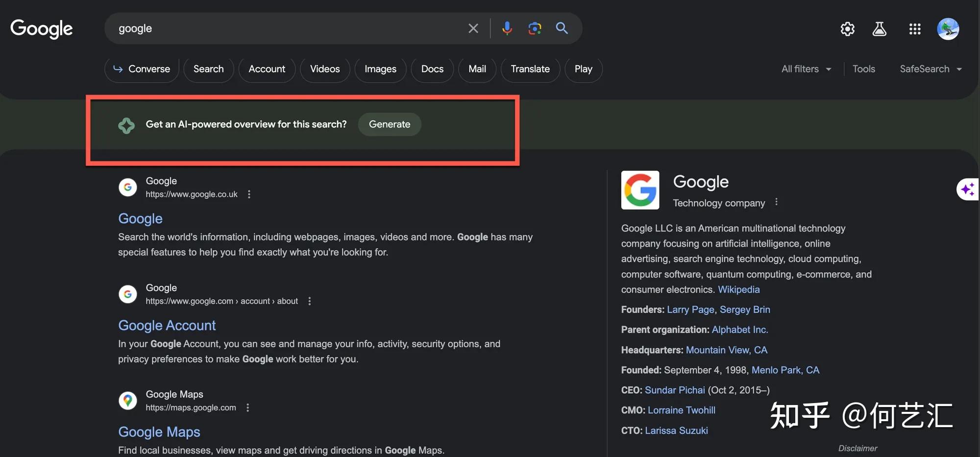This screenshot has height=457, width=980.
Task: Open the Tools menu
Action: click(863, 69)
